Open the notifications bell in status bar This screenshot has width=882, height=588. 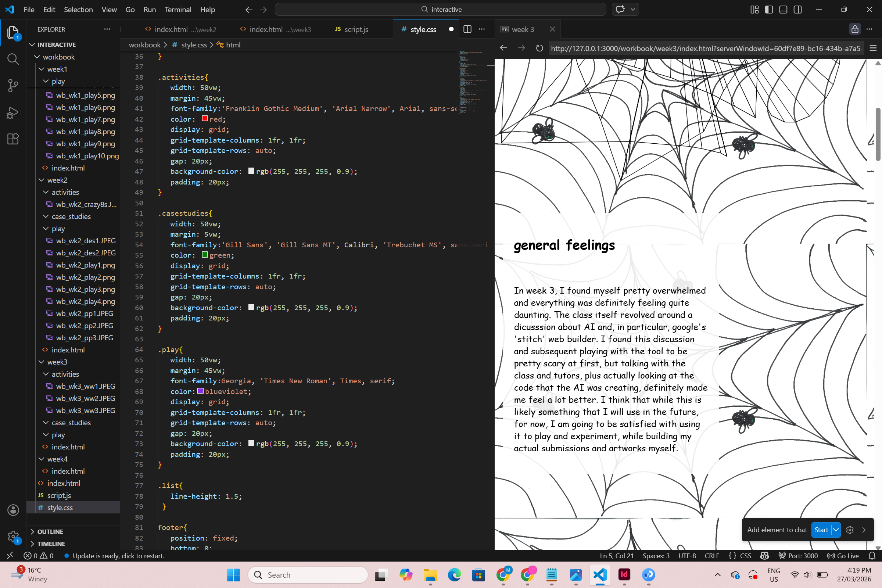coord(872,556)
